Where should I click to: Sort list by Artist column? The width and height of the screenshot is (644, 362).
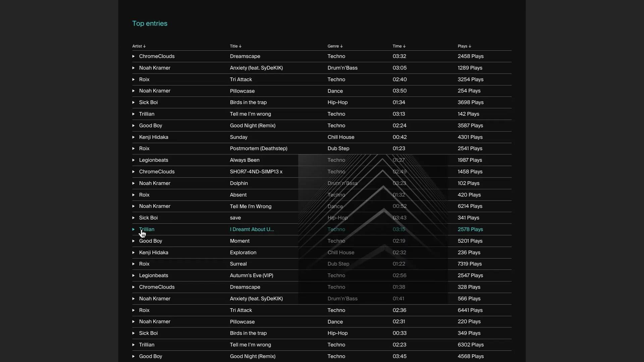point(139,46)
